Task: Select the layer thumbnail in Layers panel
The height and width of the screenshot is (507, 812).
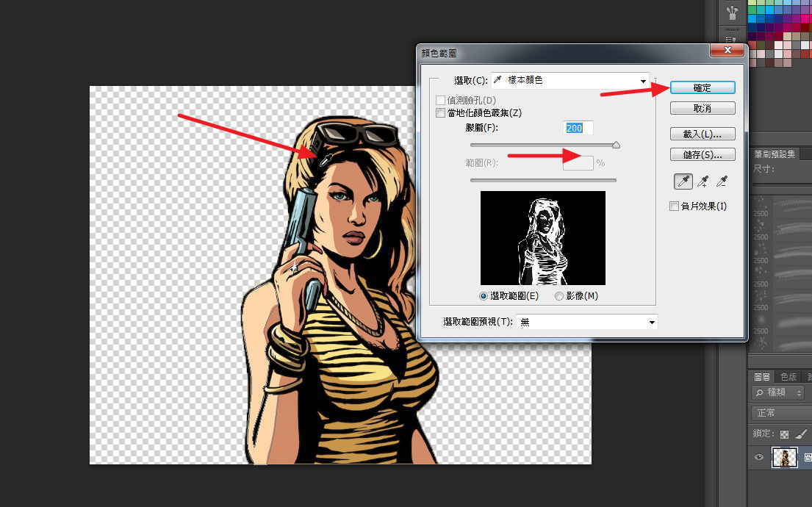Action: (785, 457)
